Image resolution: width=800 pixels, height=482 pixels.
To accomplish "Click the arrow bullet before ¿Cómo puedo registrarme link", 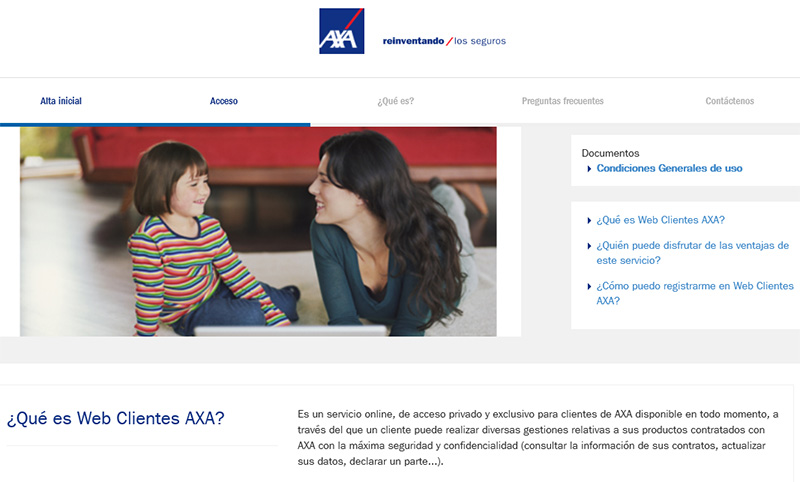I will 589,287.
